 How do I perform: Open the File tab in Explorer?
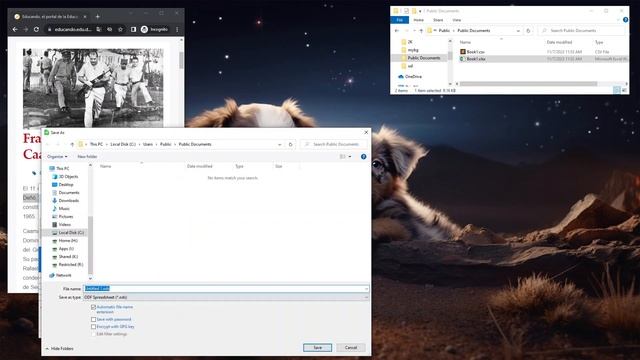400,20
